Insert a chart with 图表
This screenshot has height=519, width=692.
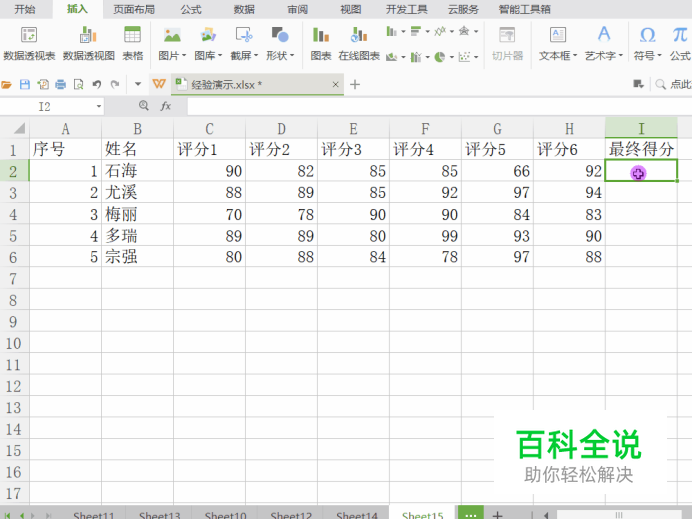click(321, 44)
